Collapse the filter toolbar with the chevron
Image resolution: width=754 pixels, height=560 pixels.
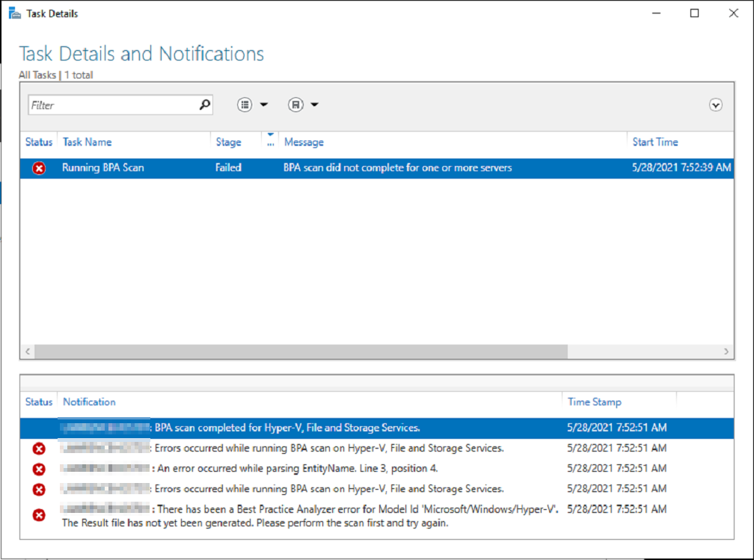click(715, 105)
